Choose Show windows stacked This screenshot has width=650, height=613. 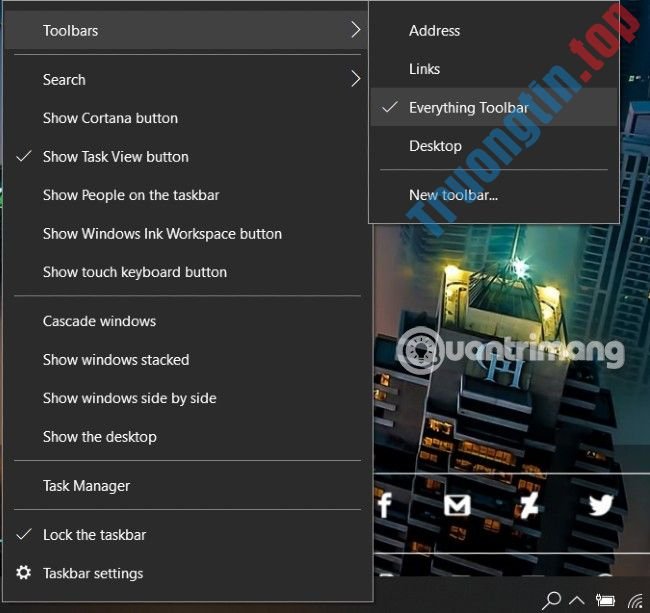(187, 360)
